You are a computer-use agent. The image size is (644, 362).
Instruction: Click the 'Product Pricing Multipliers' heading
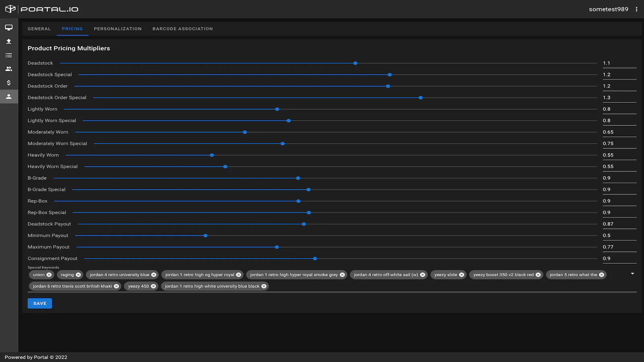[69, 48]
